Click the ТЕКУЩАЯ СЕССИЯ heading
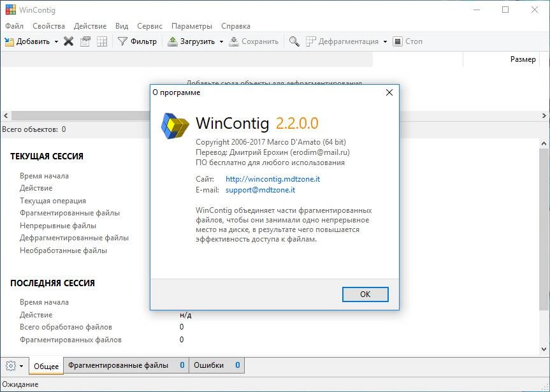Image resolution: width=550 pixels, height=392 pixels. [47, 156]
